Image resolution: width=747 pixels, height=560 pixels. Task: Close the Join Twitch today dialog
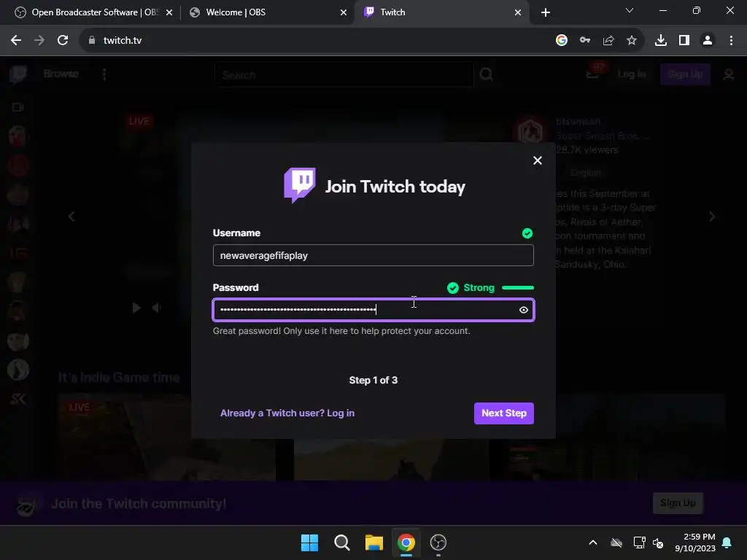538,160
